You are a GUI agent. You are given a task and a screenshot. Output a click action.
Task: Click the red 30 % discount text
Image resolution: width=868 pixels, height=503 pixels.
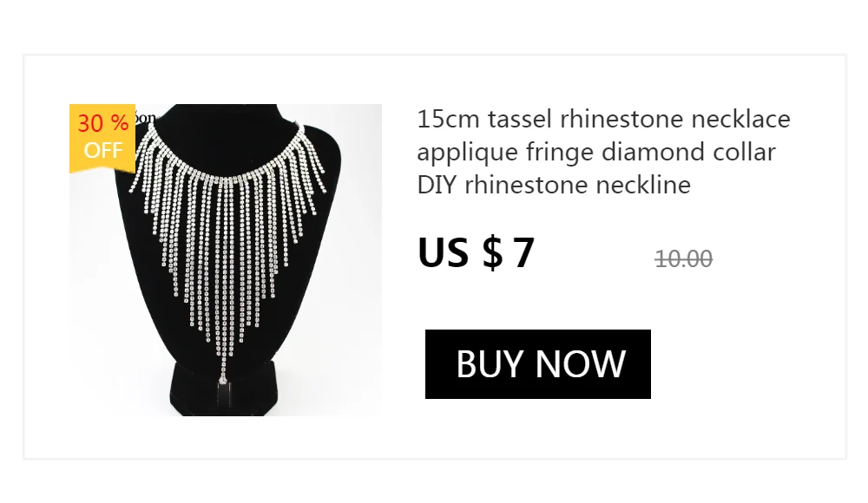click(103, 123)
